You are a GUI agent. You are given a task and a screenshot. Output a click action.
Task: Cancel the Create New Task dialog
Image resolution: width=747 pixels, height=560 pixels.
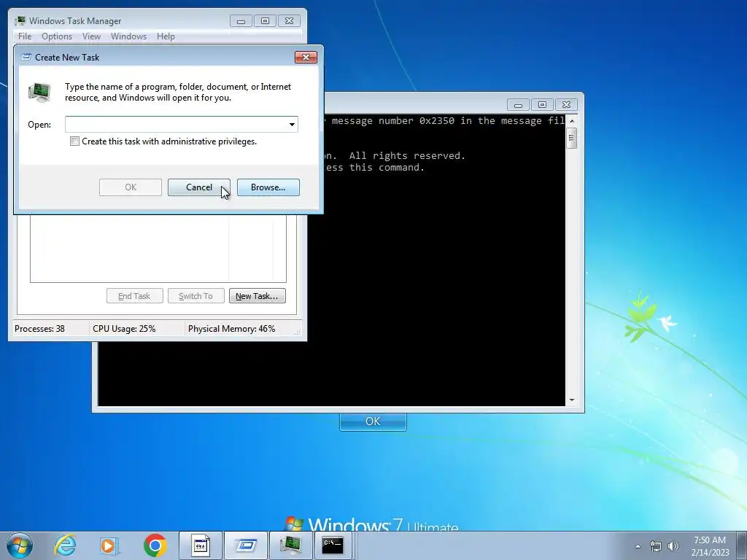tap(198, 187)
